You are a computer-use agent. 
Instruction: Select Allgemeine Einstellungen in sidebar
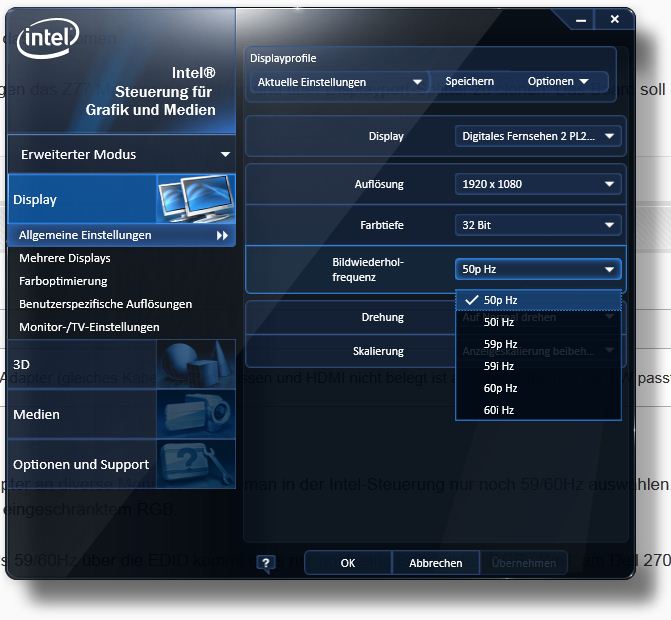click(x=122, y=235)
